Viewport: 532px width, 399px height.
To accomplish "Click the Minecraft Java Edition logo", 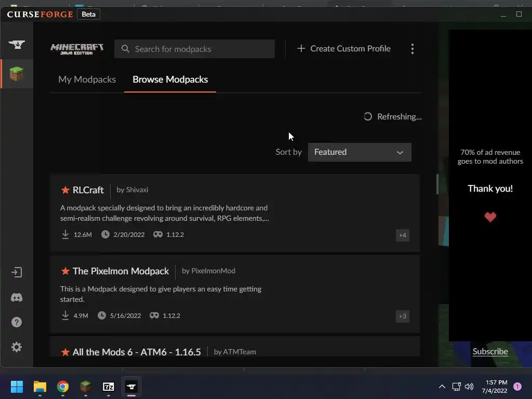I will (x=77, y=49).
